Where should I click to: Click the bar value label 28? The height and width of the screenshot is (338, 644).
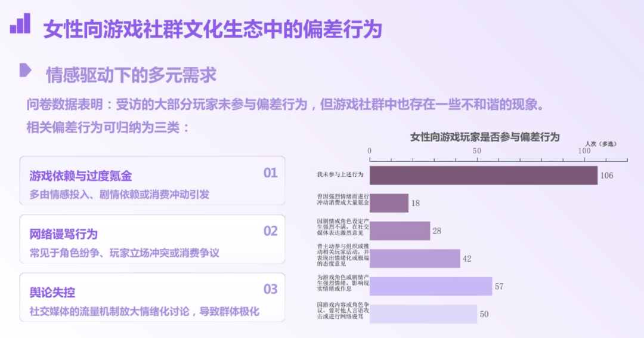pos(436,231)
